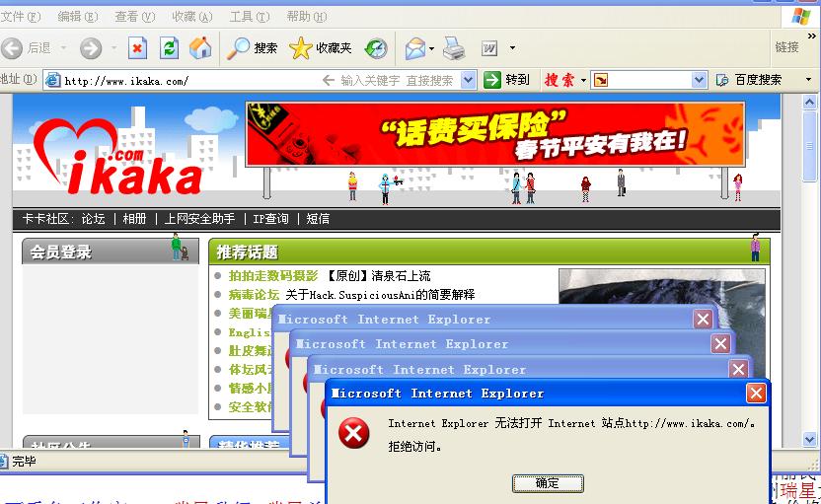Open the 编辑(E) menu
The width and height of the screenshot is (821, 504).
[x=78, y=17]
